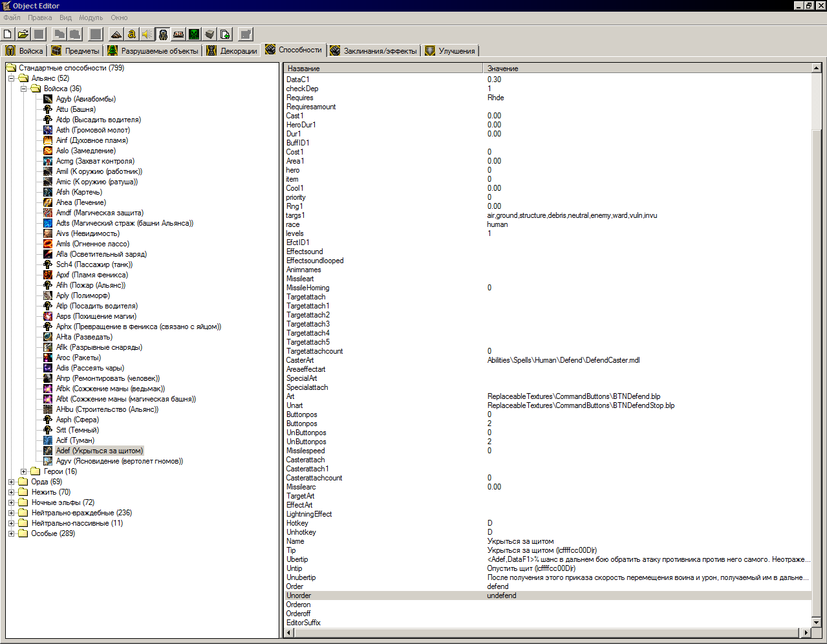Expand the Ночные эльфы (72) folder
The height and width of the screenshot is (644, 827).
(11, 502)
